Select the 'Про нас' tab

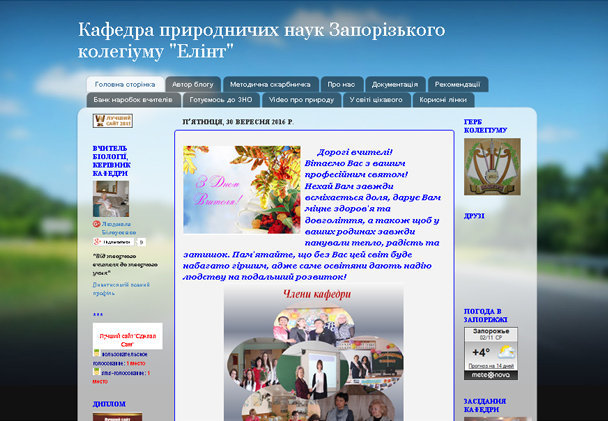pyautogui.click(x=342, y=85)
